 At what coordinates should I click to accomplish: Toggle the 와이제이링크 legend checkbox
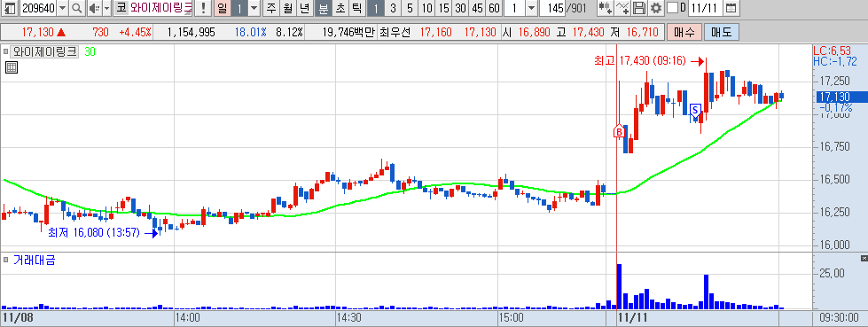tap(5, 52)
